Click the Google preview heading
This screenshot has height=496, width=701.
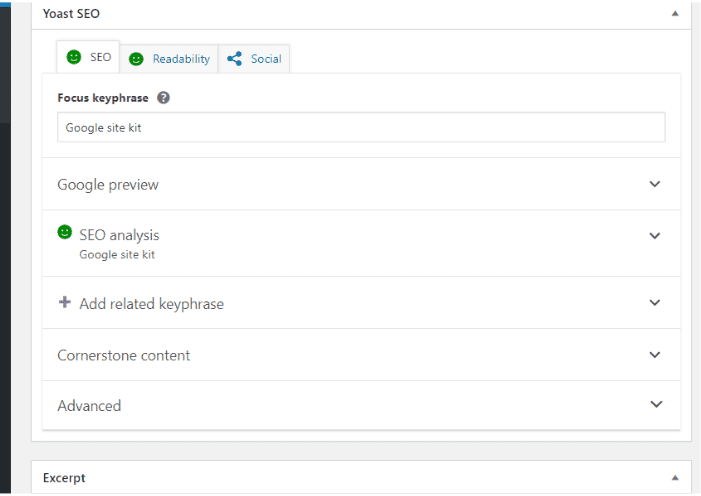(108, 185)
